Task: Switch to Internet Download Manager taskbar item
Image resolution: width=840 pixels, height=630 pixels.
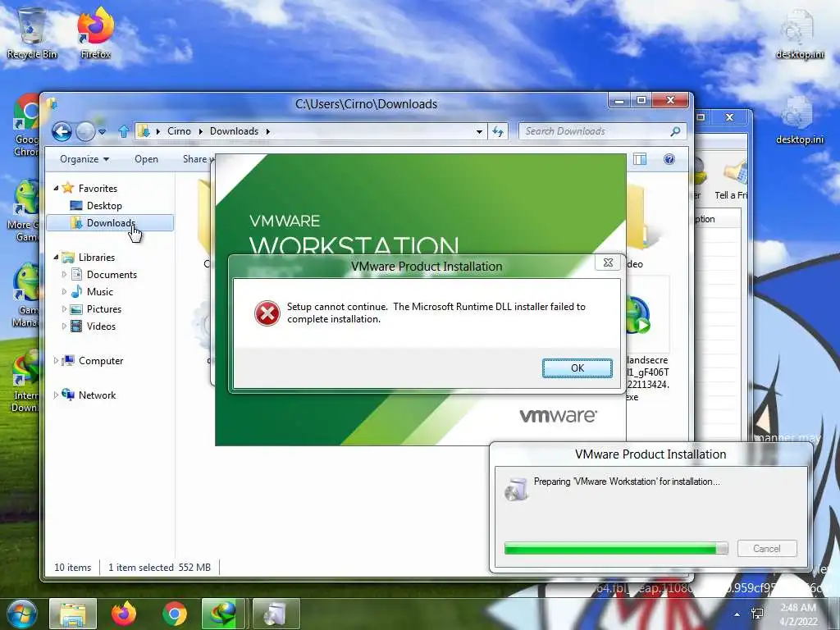Action: click(223, 614)
